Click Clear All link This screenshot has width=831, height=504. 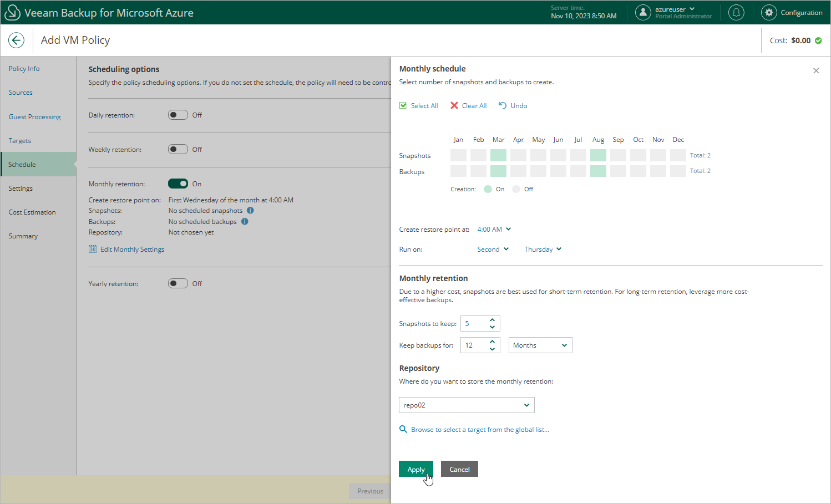pyautogui.click(x=474, y=106)
